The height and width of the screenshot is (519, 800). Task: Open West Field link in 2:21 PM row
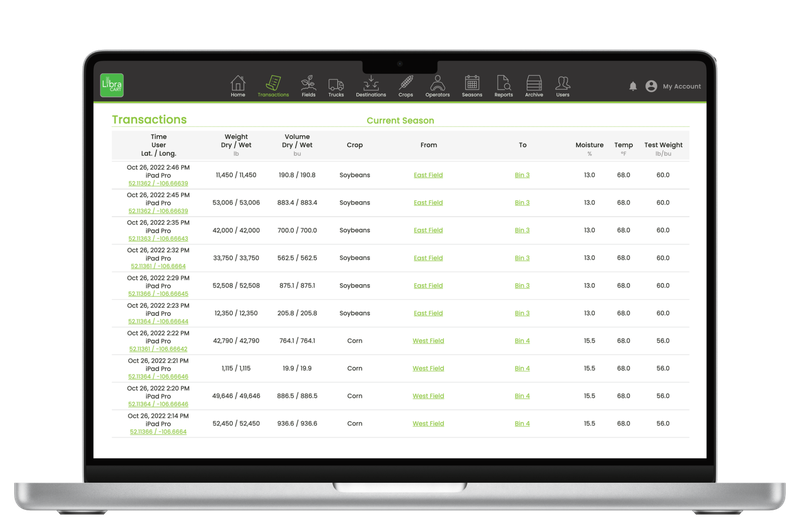pyautogui.click(x=428, y=368)
